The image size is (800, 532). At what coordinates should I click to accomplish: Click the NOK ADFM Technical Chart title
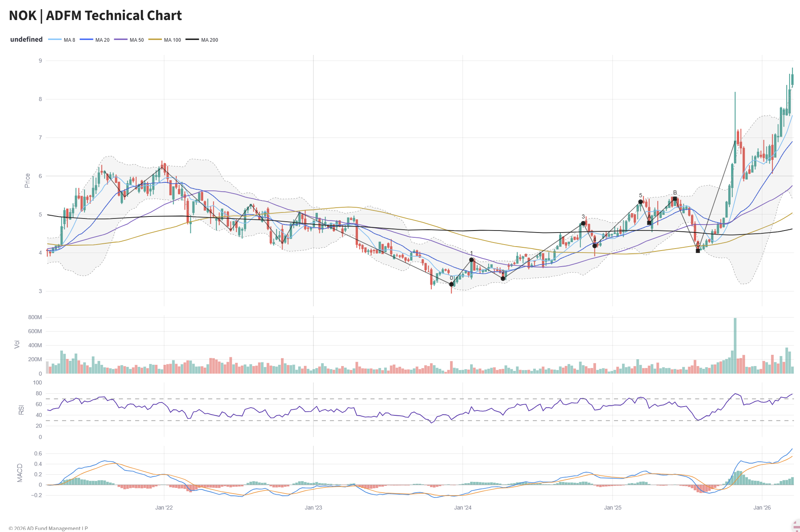pyautogui.click(x=95, y=15)
